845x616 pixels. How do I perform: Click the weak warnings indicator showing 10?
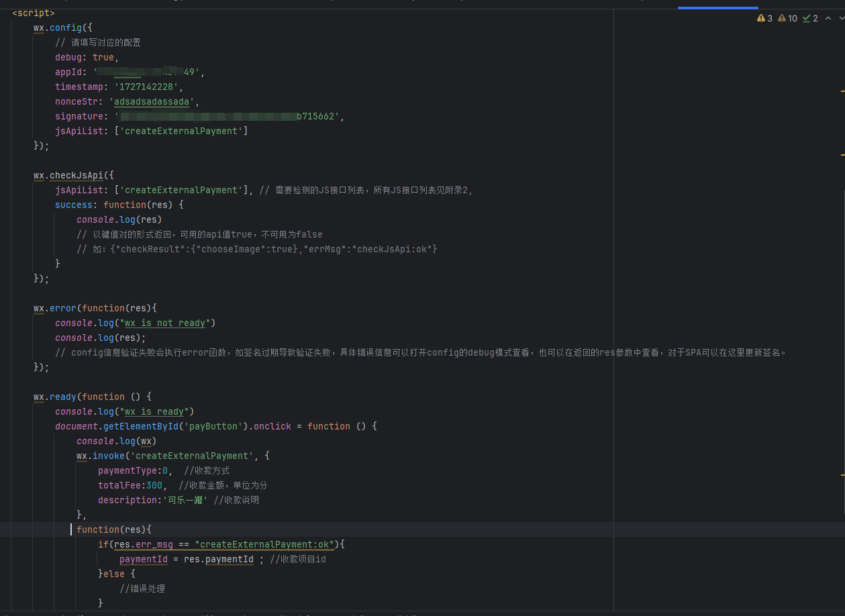[x=787, y=18]
